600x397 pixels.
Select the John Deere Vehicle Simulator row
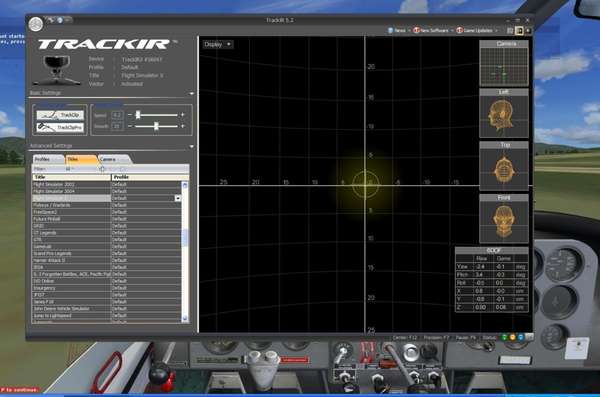[107, 309]
